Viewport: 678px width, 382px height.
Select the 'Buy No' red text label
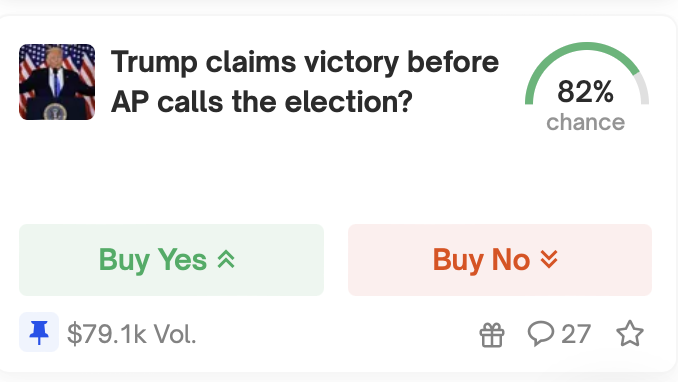[x=481, y=260]
